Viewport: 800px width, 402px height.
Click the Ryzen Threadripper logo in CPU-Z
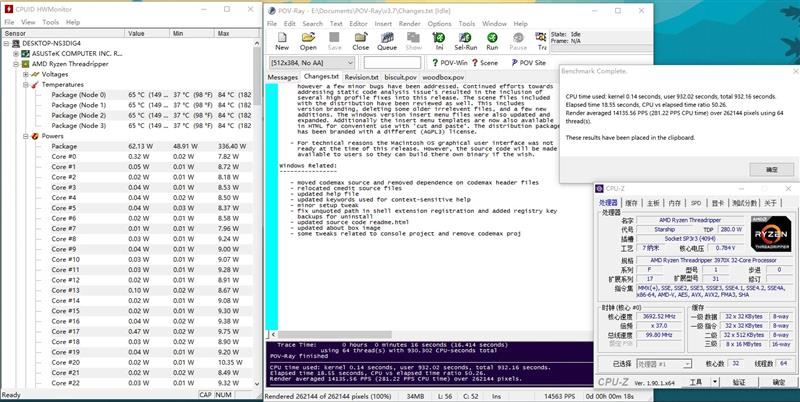click(771, 234)
